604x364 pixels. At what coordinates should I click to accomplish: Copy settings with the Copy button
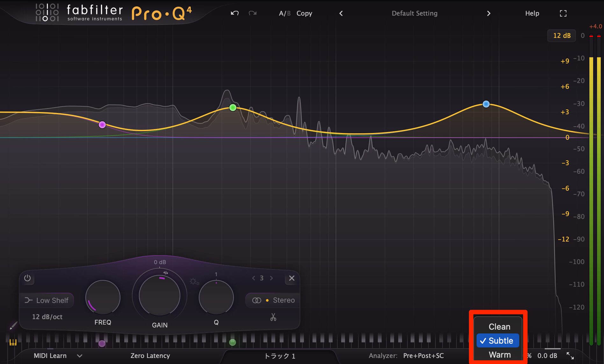click(304, 13)
